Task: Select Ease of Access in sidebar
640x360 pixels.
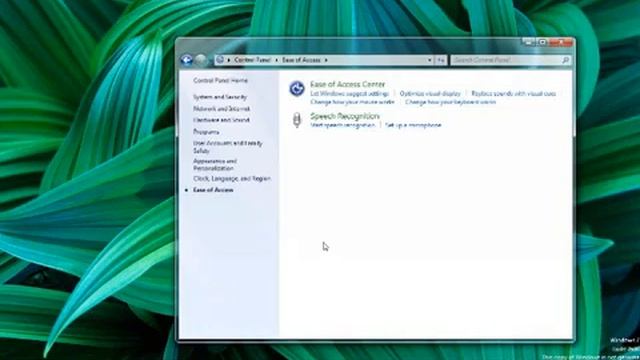Action: (x=213, y=190)
